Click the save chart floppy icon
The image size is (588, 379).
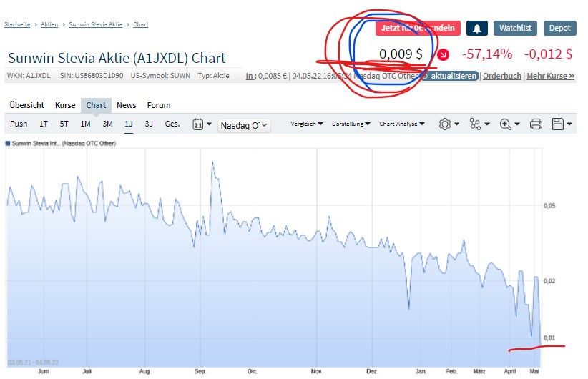point(558,124)
